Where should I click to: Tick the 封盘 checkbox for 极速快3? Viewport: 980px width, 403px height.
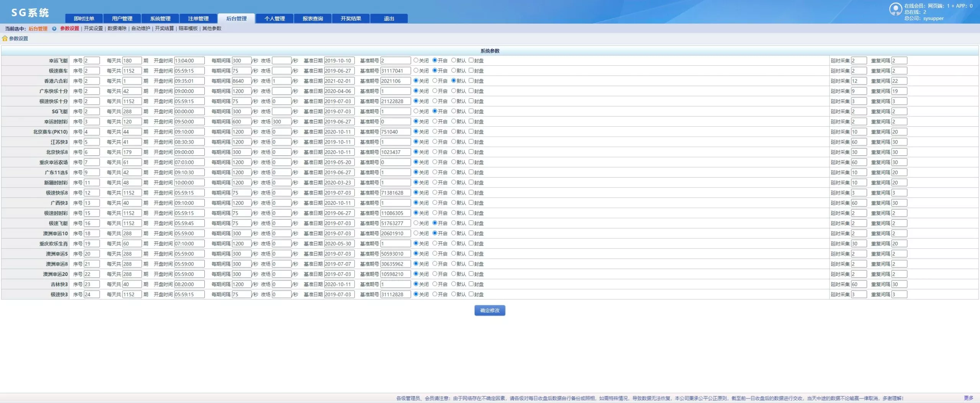471,294
